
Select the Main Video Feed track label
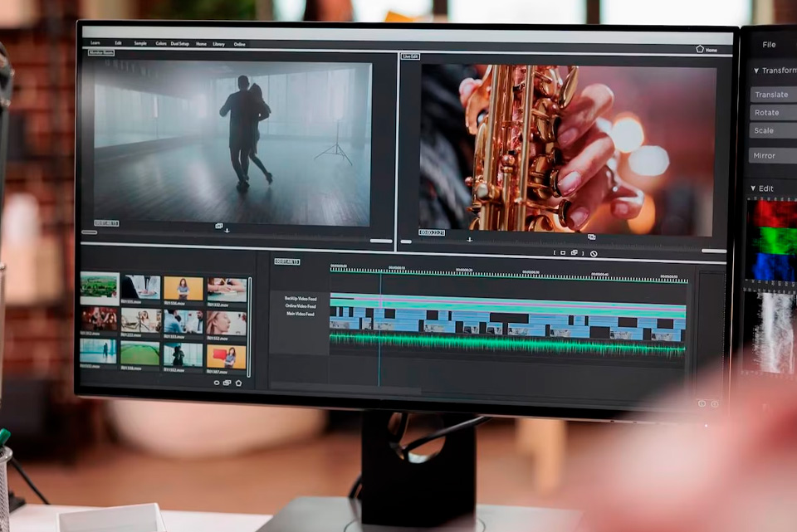tap(301, 314)
